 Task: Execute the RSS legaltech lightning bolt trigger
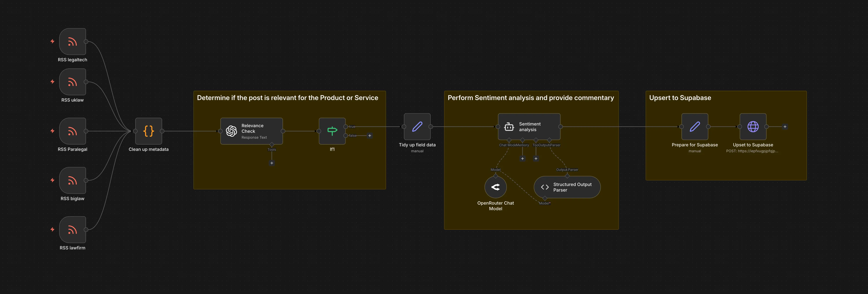52,41
